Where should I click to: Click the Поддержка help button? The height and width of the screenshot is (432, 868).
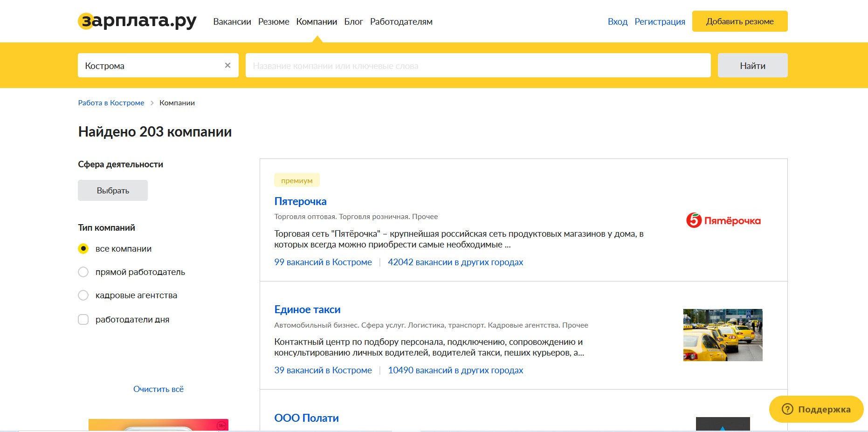(816, 409)
